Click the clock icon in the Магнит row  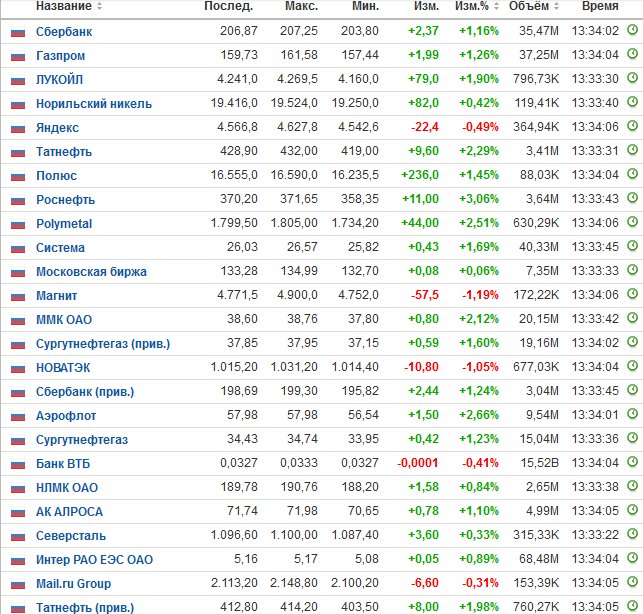click(633, 294)
